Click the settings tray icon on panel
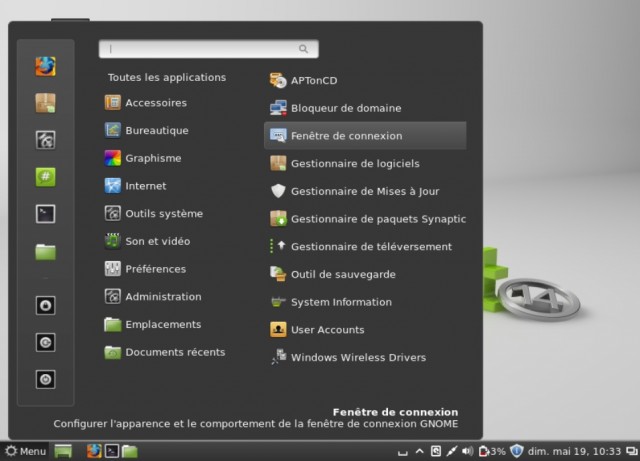Screen dimensions: 640x461 (x=436, y=451)
